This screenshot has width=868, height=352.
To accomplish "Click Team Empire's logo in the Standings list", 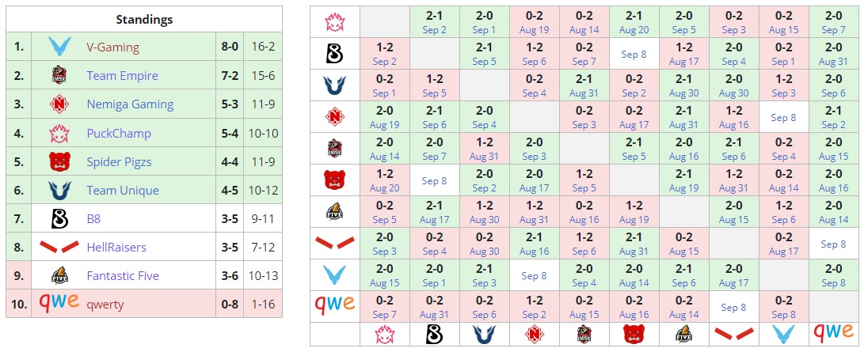I will pyautogui.click(x=59, y=76).
